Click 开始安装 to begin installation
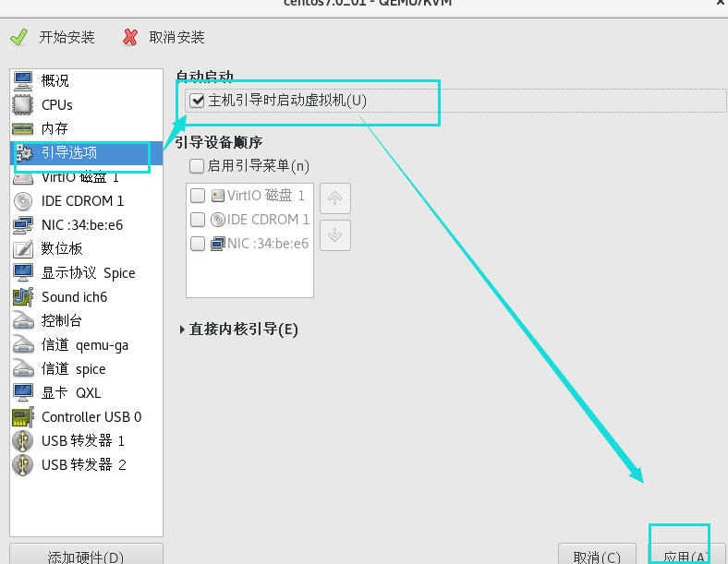The width and height of the screenshot is (728, 564). point(53,37)
